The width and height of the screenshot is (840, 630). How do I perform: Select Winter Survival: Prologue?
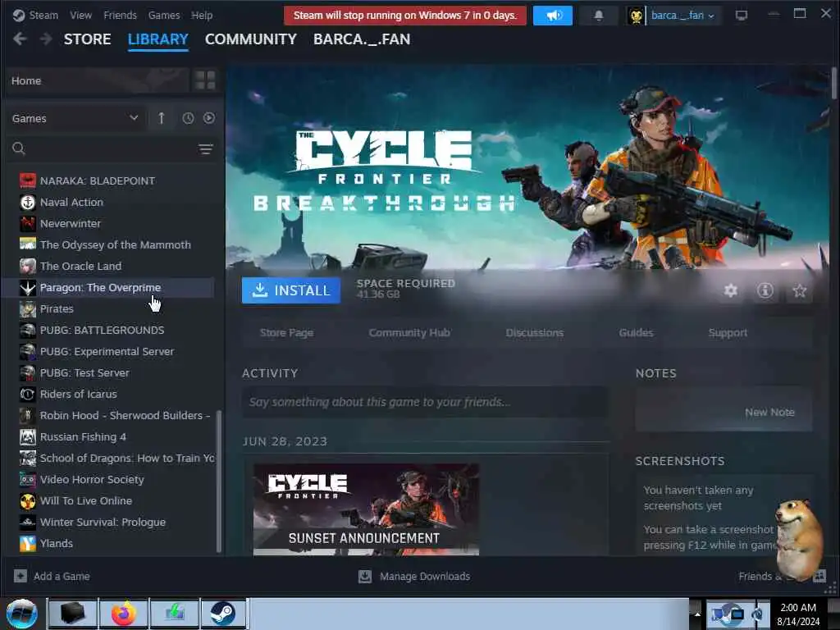click(x=108, y=522)
